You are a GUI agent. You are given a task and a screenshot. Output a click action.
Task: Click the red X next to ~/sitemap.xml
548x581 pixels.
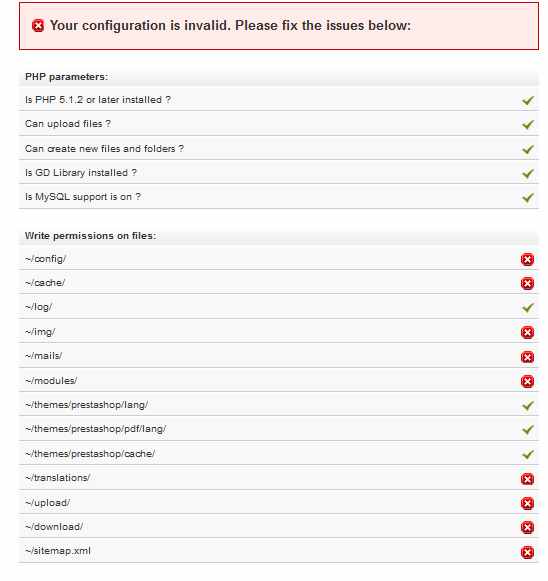coord(527,552)
